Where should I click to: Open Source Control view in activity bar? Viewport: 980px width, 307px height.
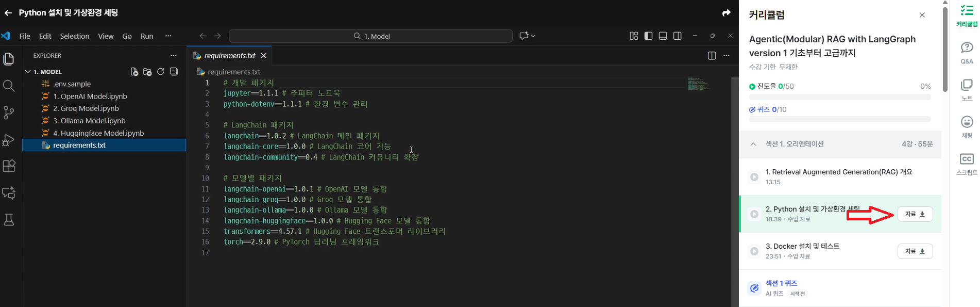pyautogui.click(x=9, y=112)
